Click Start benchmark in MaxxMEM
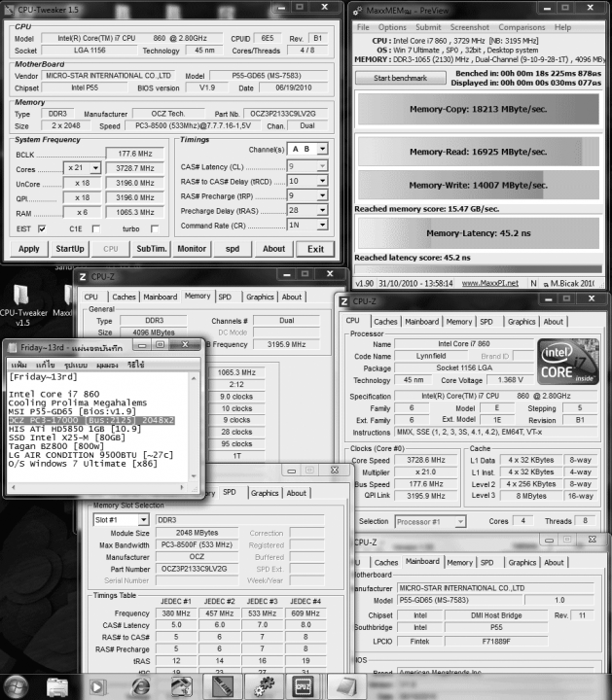Screen dimensions: 612x700 point(400,78)
